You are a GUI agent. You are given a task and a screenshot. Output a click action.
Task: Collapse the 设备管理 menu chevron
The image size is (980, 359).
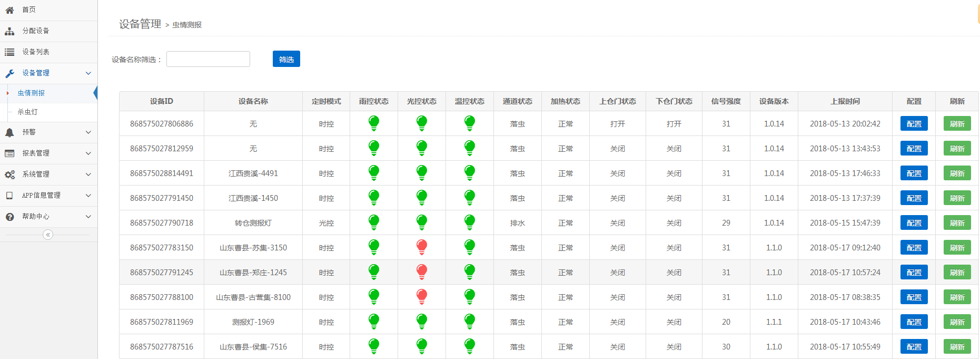[x=88, y=73]
